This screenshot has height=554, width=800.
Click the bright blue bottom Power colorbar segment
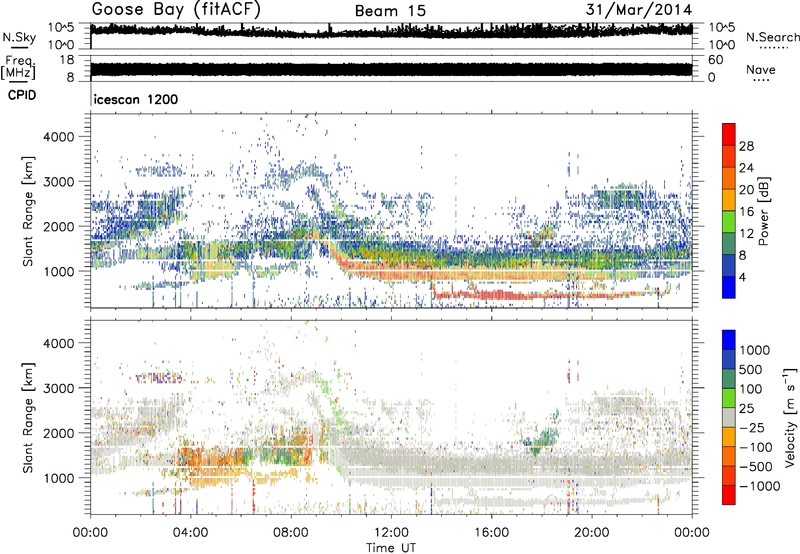(x=729, y=287)
